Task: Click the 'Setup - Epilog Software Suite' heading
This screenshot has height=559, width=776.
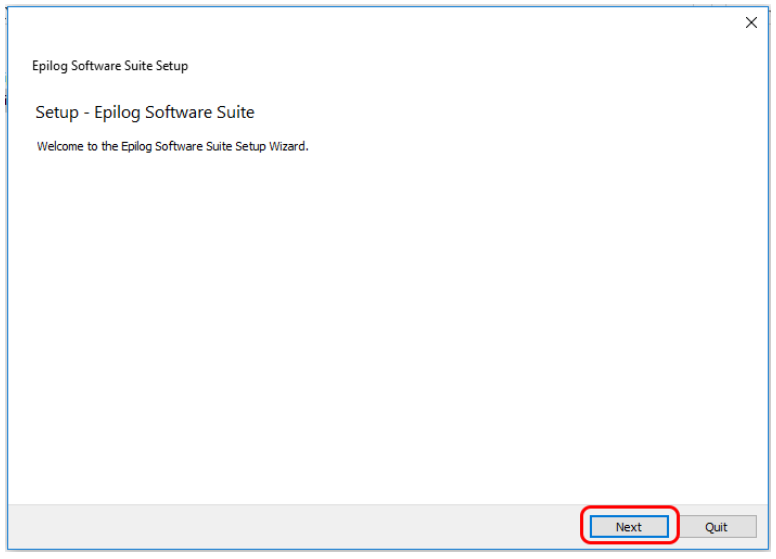Action: (x=145, y=112)
